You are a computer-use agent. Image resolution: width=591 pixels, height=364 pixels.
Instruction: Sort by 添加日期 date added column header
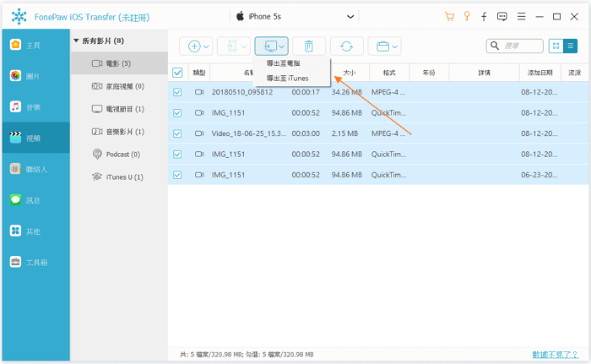(539, 73)
